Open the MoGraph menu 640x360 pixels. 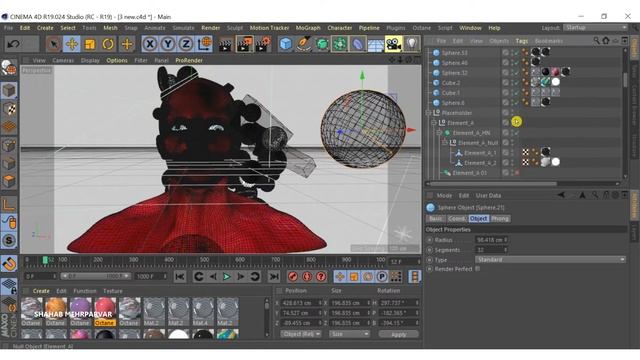tap(308, 28)
